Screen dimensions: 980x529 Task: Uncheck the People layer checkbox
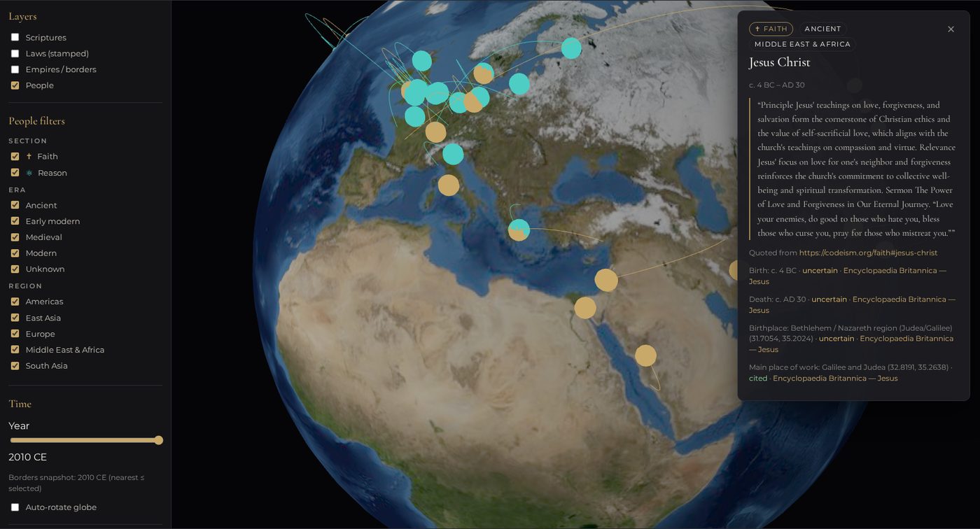click(x=15, y=85)
